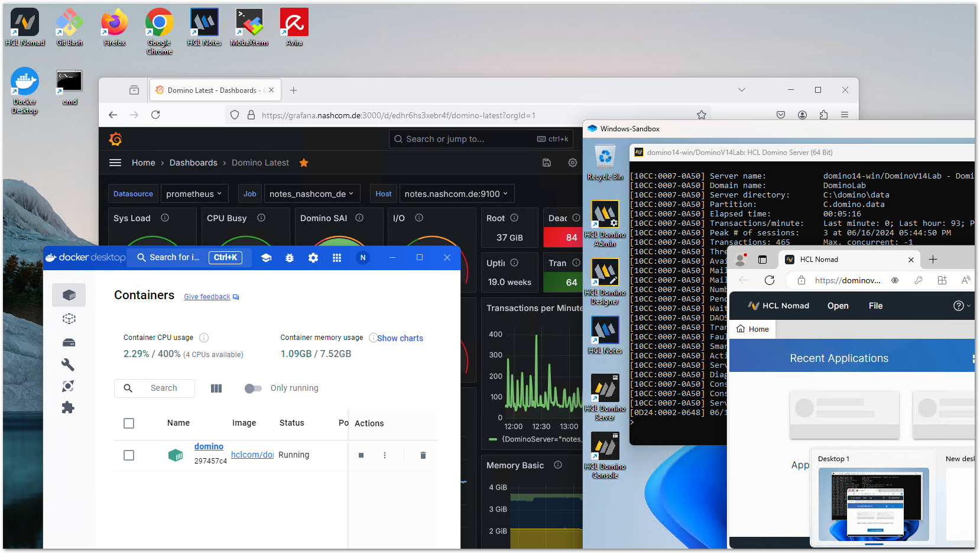The width and height of the screenshot is (980, 554).
Task: Open HCL Nomad desktop shortcut
Action: click(25, 27)
